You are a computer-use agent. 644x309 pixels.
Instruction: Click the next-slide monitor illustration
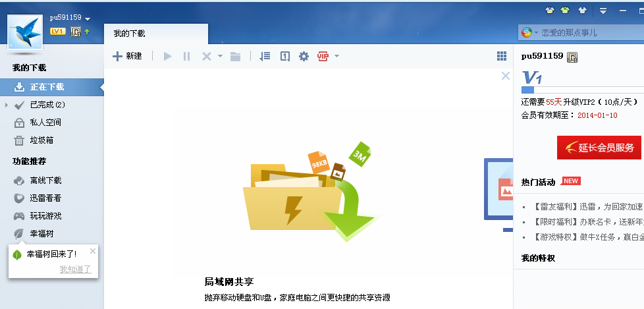[498, 195]
